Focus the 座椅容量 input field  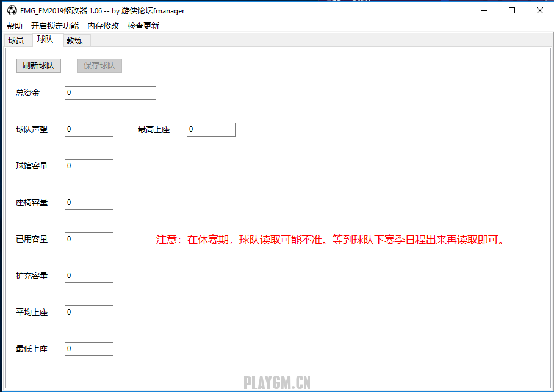(x=89, y=203)
